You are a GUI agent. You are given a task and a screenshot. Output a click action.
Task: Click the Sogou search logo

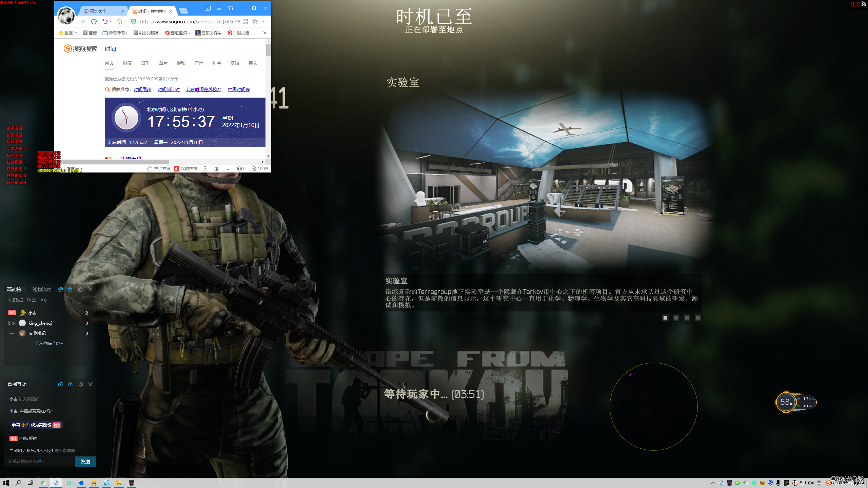(80, 49)
